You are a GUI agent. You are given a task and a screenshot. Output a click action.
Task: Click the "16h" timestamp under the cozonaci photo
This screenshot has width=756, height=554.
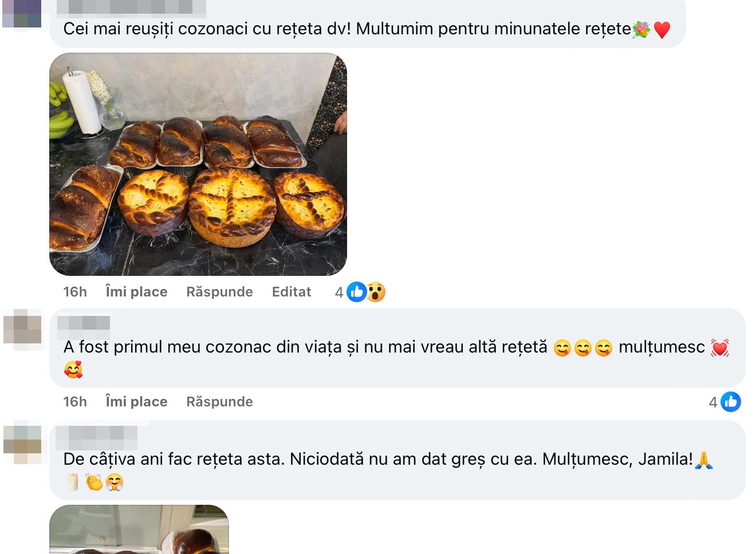click(x=75, y=292)
